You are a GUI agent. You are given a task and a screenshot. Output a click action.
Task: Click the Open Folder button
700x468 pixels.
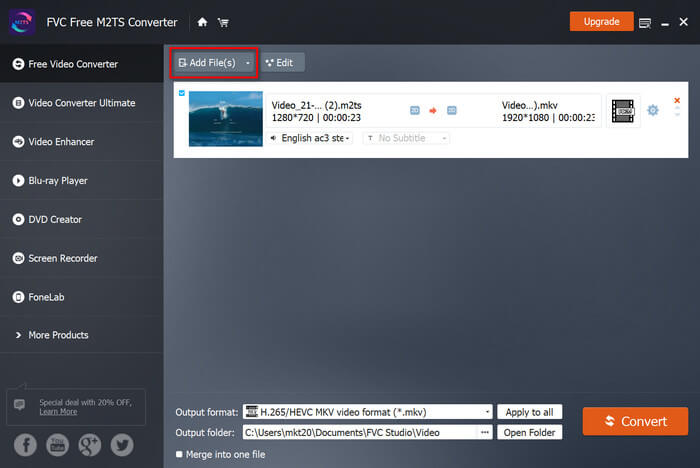[x=529, y=432]
